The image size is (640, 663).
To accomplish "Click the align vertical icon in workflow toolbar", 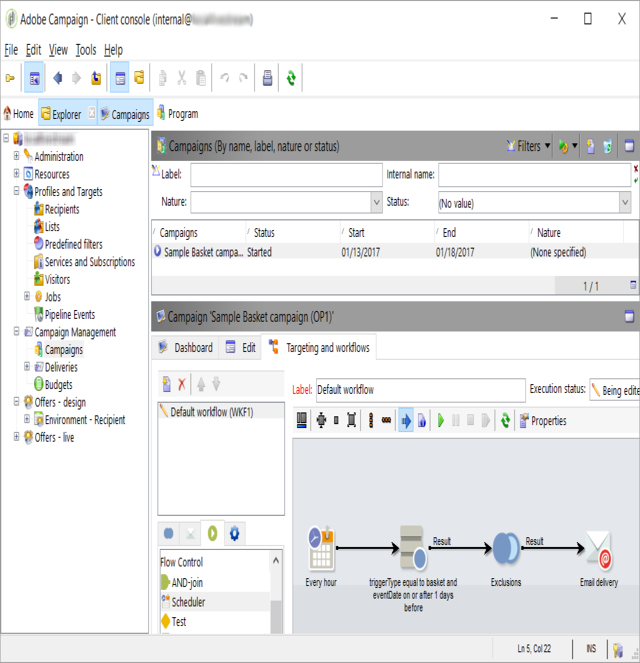I will pyautogui.click(x=371, y=420).
